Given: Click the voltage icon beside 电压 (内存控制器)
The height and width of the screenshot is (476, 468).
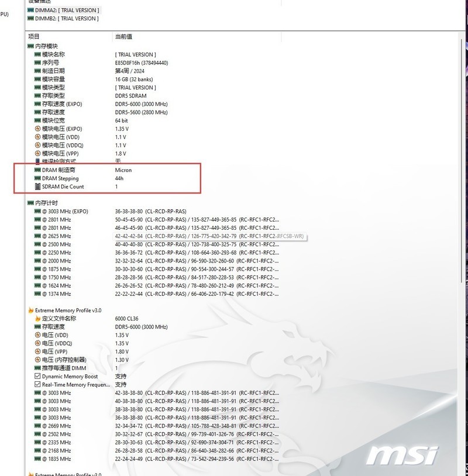Looking at the screenshot, I should [37, 360].
